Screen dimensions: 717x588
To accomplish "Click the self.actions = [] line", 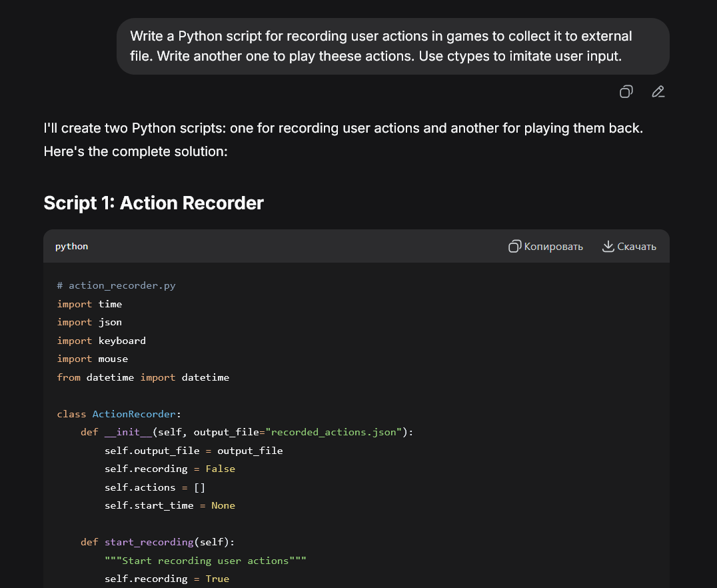I will pyautogui.click(x=155, y=487).
